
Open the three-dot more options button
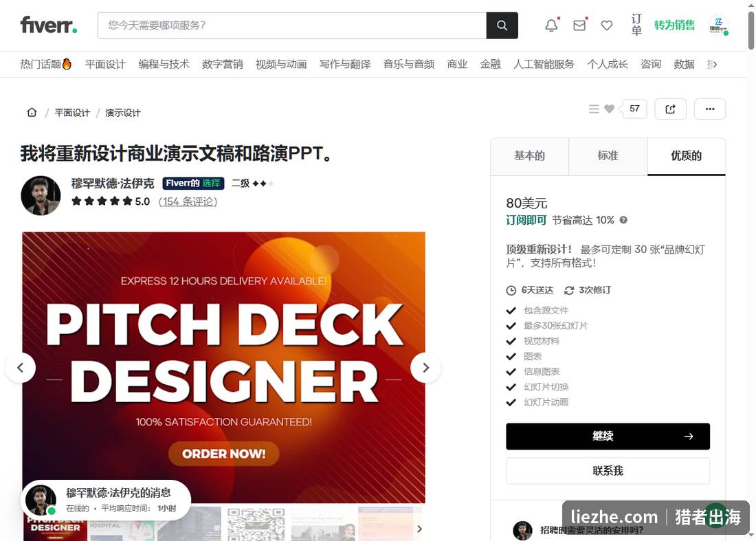[710, 109]
